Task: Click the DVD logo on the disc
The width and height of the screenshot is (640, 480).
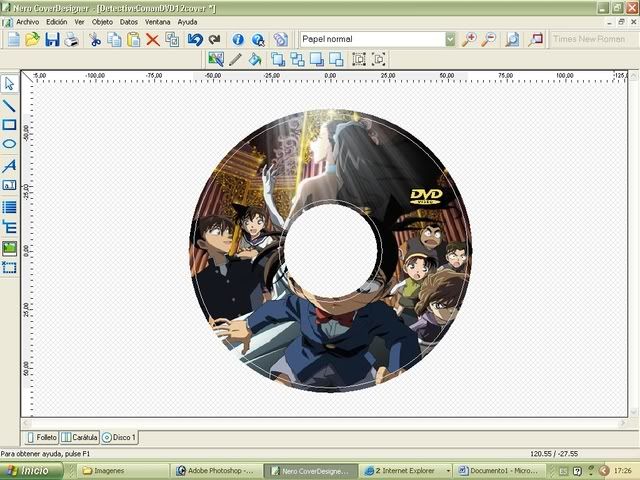Action: click(x=426, y=197)
